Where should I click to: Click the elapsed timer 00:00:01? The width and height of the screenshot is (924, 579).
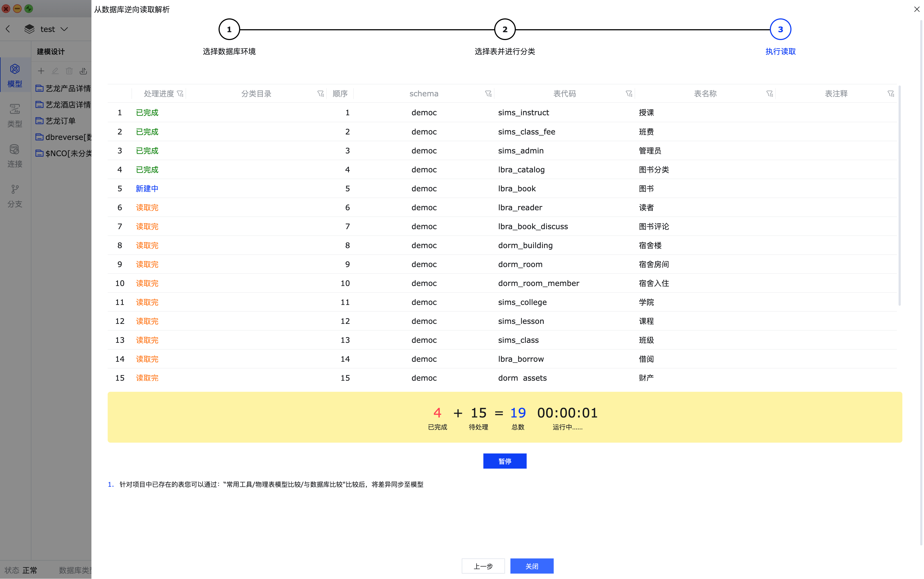[x=567, y=413]
